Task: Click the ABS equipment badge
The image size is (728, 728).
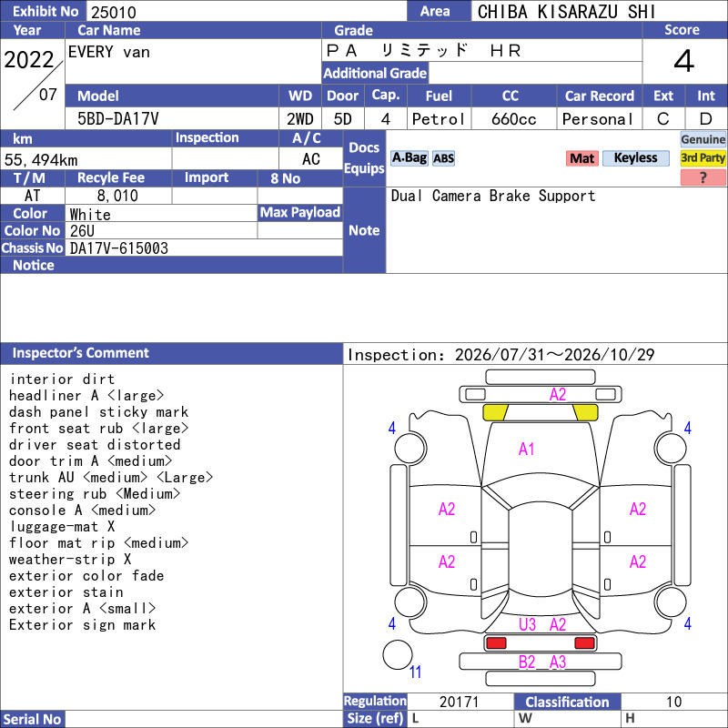Action: (x=443, y=158)
